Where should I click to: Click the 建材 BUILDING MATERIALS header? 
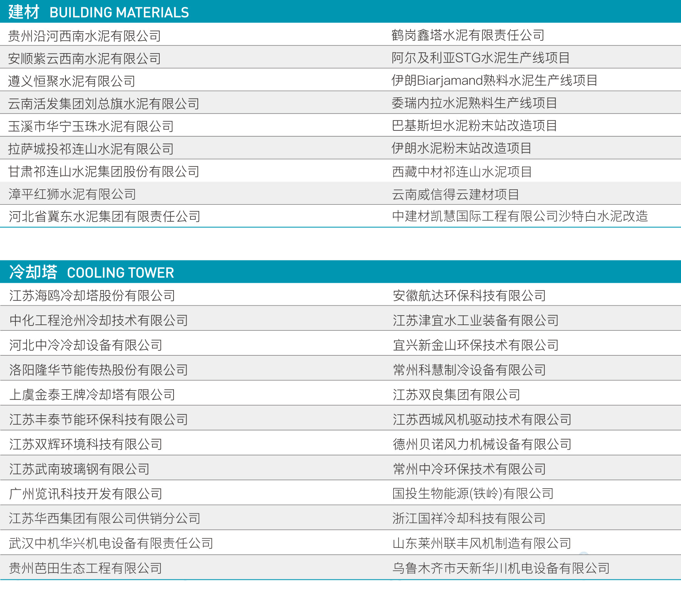point(340,11)
